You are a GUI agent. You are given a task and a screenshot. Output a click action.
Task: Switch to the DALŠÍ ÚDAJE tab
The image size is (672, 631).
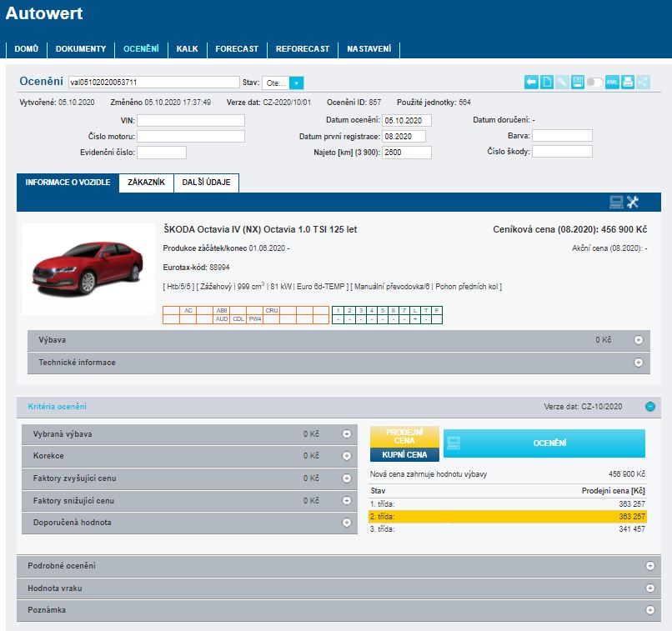coord(206,183)
